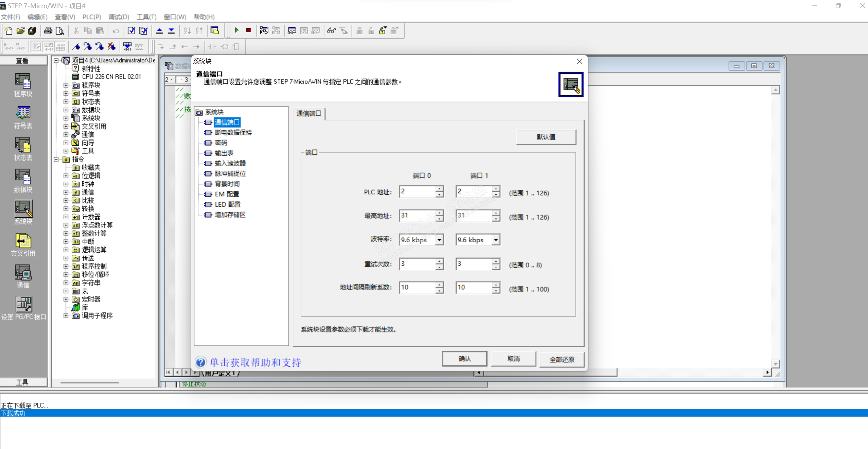Open the PLC(P) menu
868x449 pixels.
92,17
